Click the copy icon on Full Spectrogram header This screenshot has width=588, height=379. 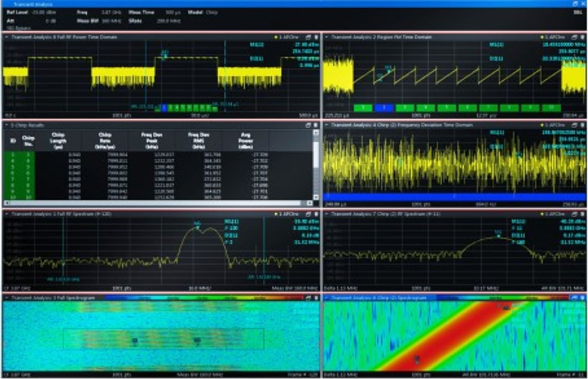point(309,298)
